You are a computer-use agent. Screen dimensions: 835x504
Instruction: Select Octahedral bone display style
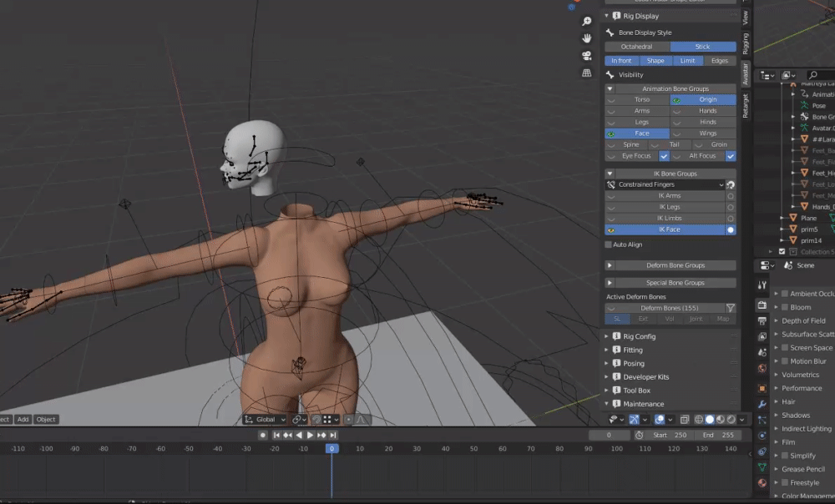coord(637,47)
